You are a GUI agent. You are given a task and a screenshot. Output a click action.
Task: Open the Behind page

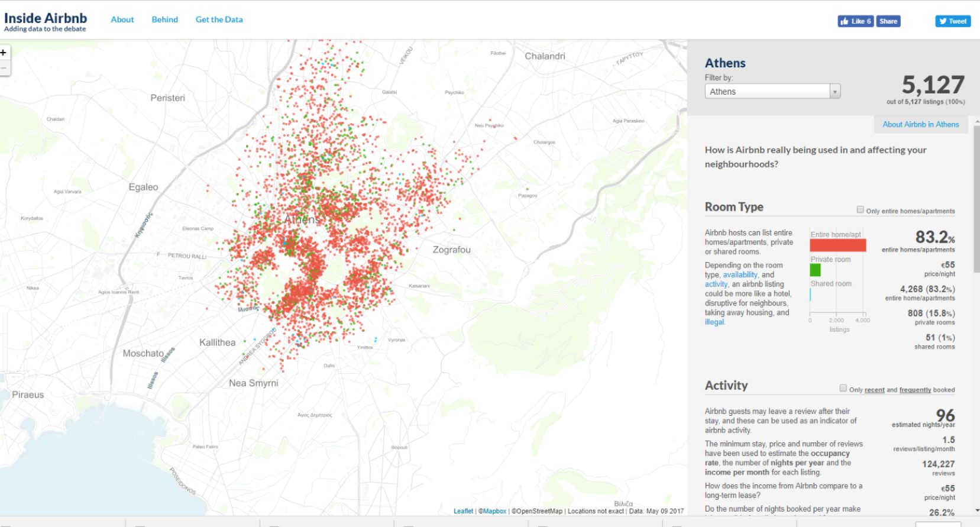164,20
